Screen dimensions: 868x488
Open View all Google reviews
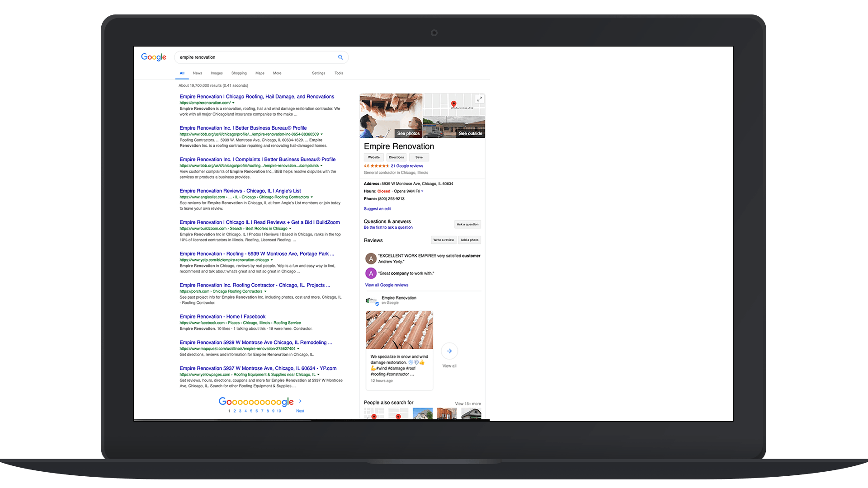point(387,285)
